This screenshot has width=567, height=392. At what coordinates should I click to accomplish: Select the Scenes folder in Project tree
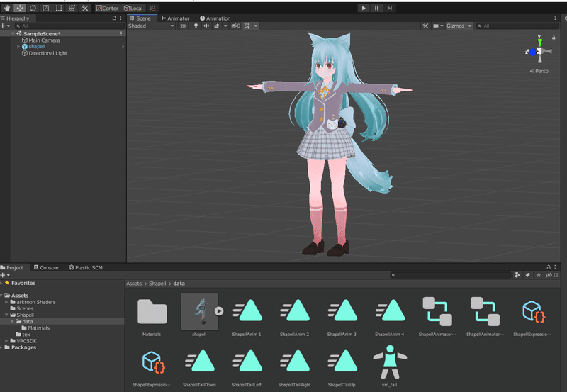click(22, 308)
